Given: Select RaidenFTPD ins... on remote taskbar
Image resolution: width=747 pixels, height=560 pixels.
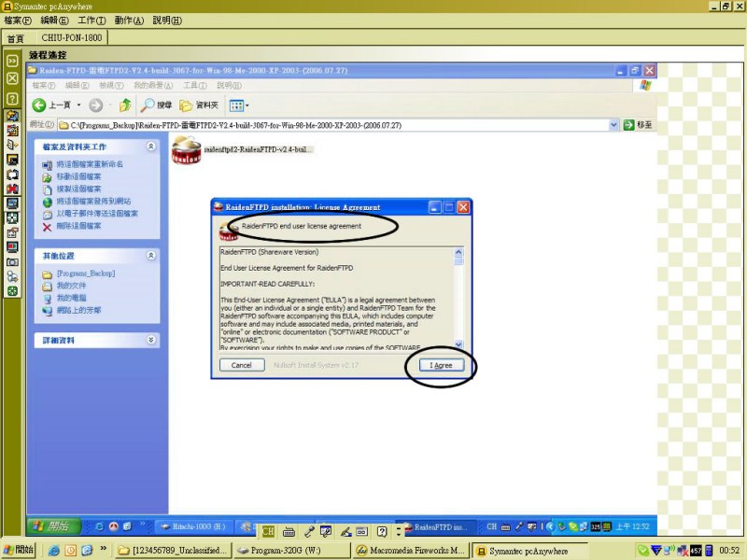Looking at the screenshot, I should (436, 527).
